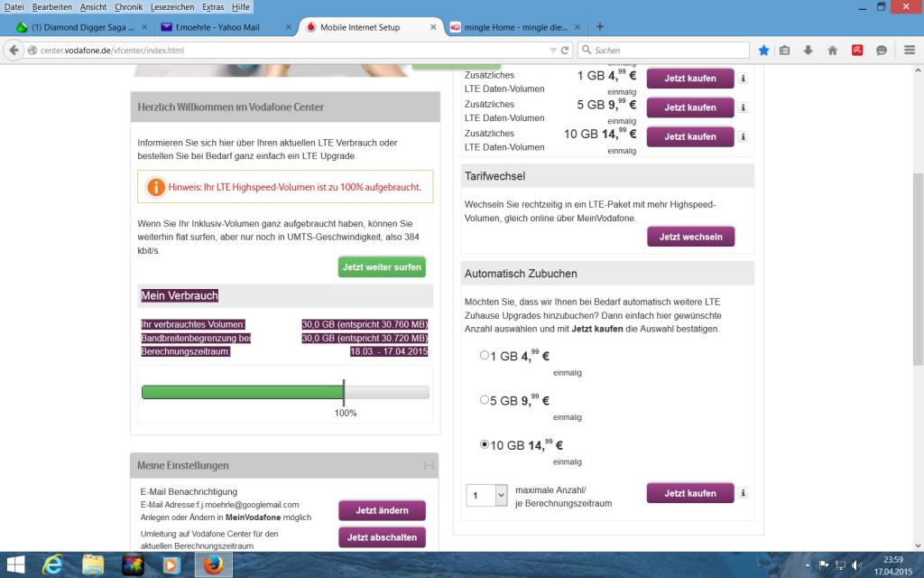The image size is (924, 578).
Task: Click the 'Mein Verbrauch' heading text
Action: point(180,295)
